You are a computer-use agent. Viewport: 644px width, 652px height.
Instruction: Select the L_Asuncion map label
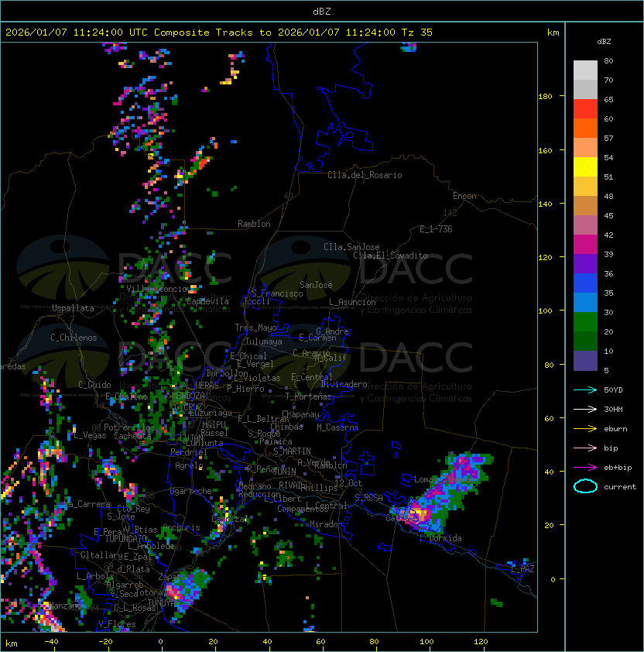tap(352, 302)
